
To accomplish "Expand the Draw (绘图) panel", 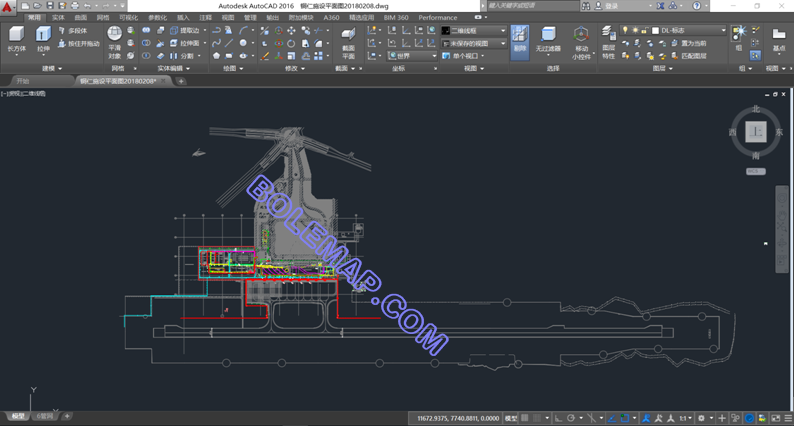I will tap(233, 68).
